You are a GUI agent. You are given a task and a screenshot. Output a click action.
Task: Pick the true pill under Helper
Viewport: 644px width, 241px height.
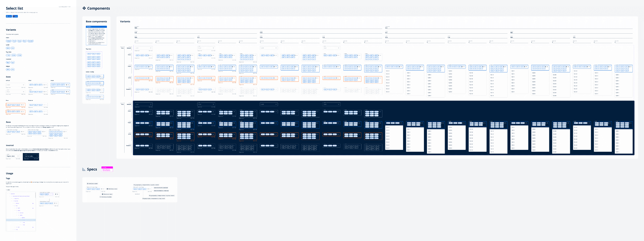coord(13,69)
